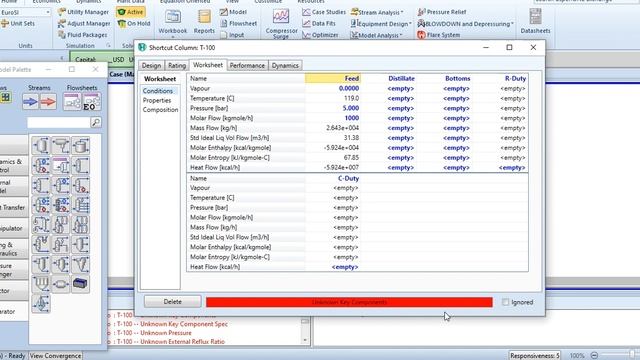Pick the standard sub-flowsheet icon in palette

pos(72,102)
